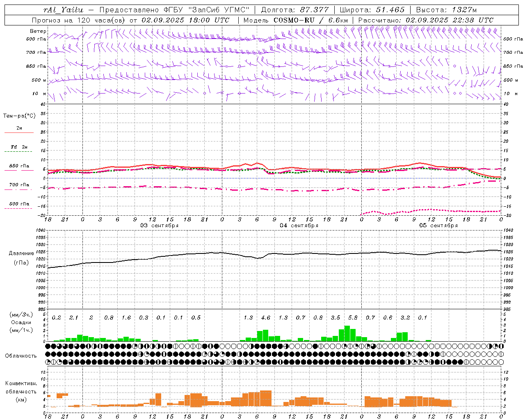Select the 'Предоставлено ФГБУ "ЗапСиб УГМС"' header text
The height and width of the screenshot is (420, 525).
(174, 10)
